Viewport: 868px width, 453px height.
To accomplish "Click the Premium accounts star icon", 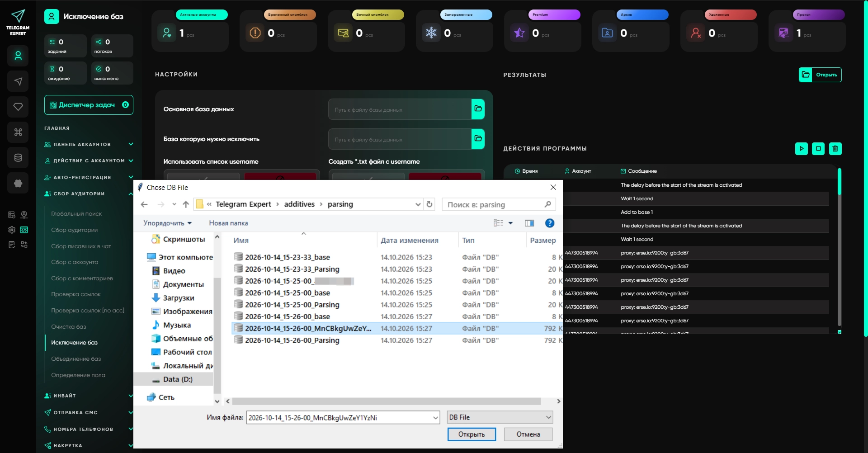I will [519, 33].
